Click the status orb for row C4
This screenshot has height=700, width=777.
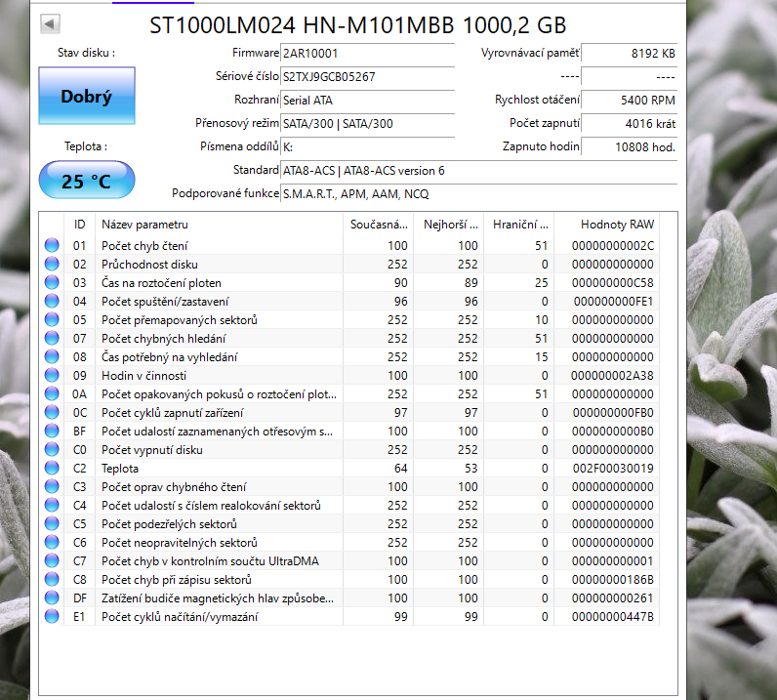click(52, 505)
